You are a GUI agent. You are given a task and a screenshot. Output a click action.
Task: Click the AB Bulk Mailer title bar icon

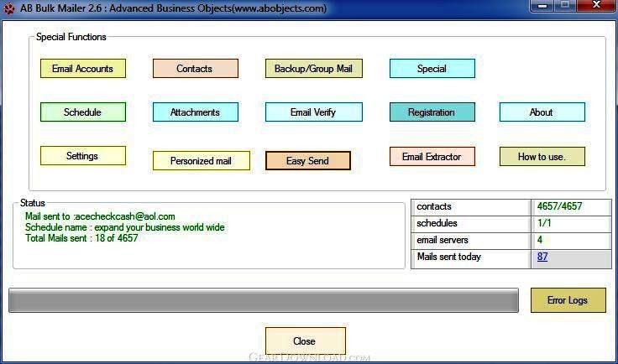9,8
